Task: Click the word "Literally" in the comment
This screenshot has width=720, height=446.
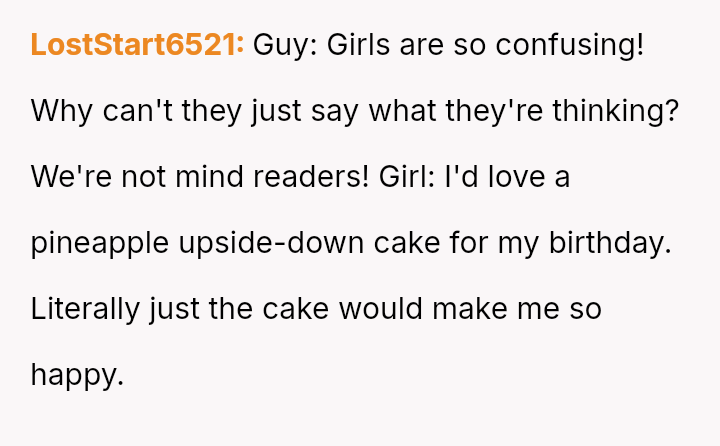Action: tap(85, 310)
